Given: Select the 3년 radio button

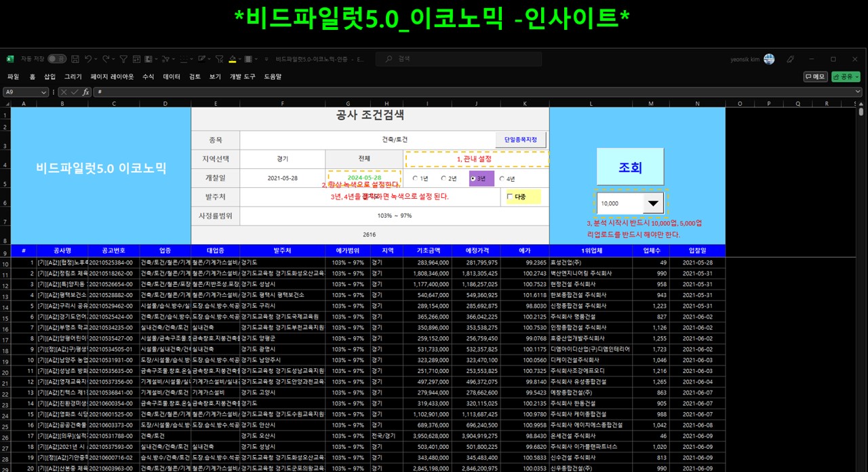Looking at the screenshot, I should click(473, 179).
